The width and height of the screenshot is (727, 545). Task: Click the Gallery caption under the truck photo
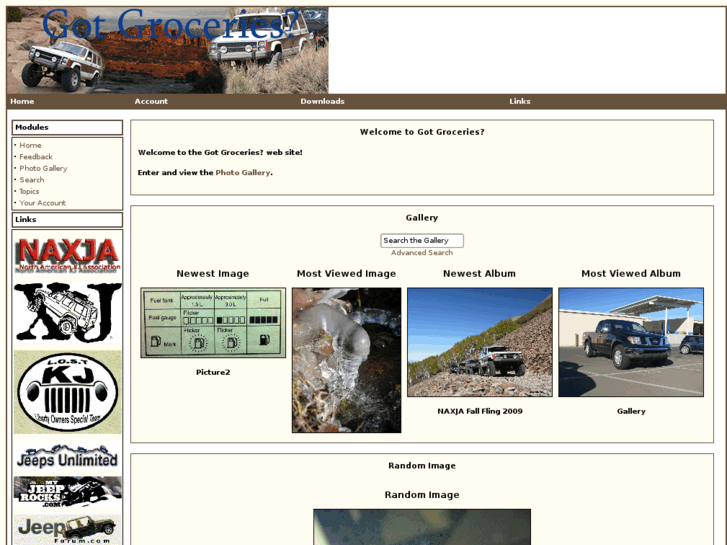pyautogui.click(x=631, y=411)
